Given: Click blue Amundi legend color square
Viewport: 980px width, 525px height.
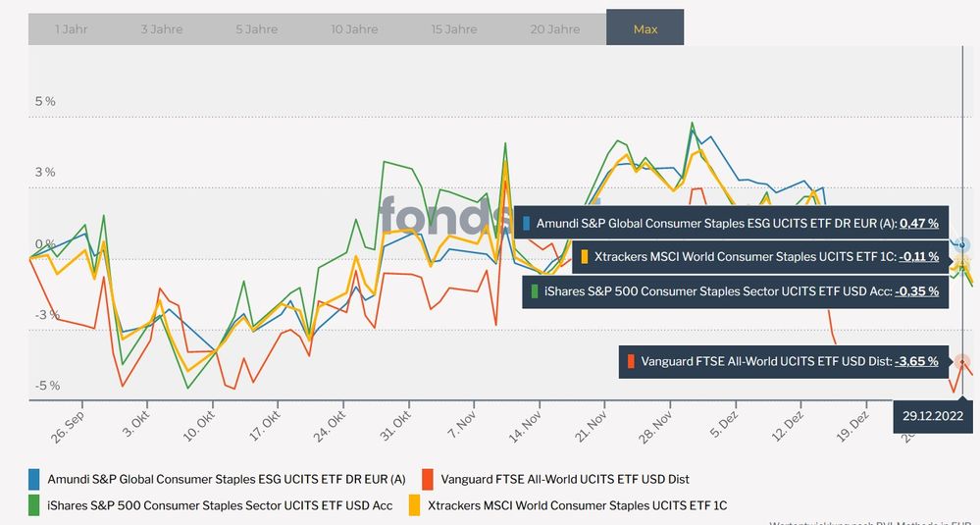Looking at the screenshot, I should point(35,479).
